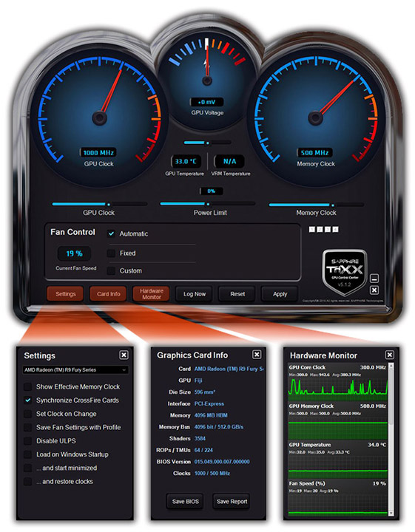Click the BIOS Version value 015.049.000.007.000000

(x=222, y=462)
